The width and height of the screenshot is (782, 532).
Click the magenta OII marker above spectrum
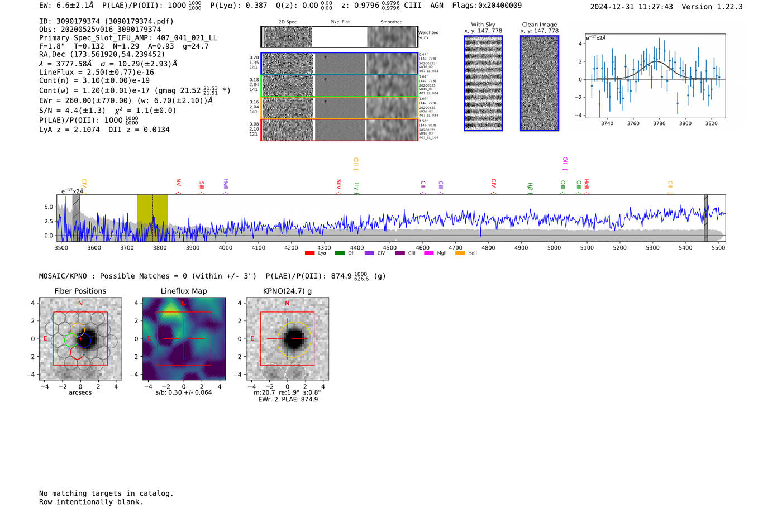click(x=565, y=164)
